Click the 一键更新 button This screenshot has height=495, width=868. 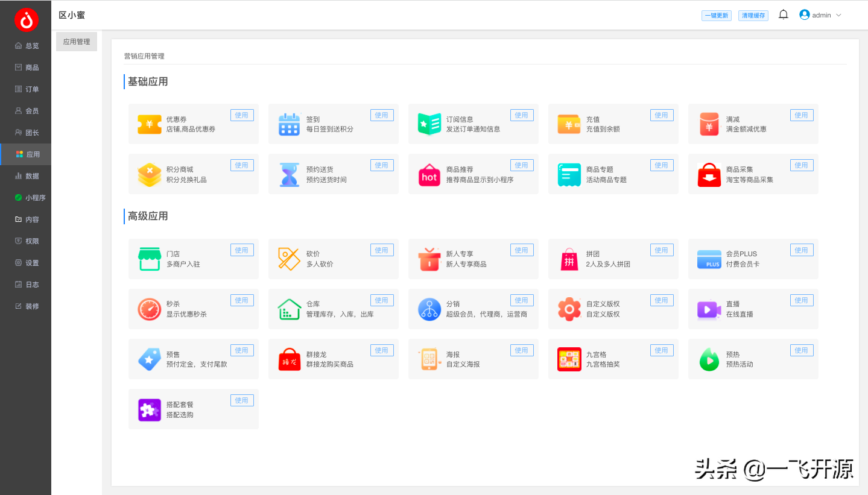(717, 16)
